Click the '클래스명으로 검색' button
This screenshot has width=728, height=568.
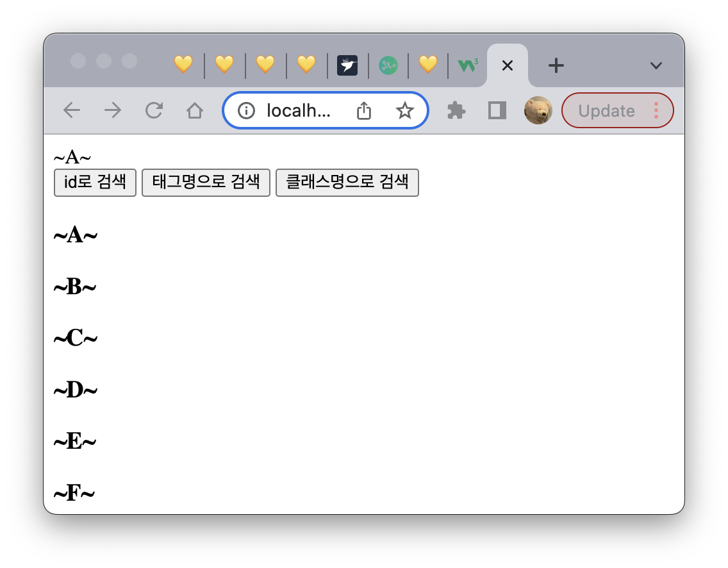[347, 183]
